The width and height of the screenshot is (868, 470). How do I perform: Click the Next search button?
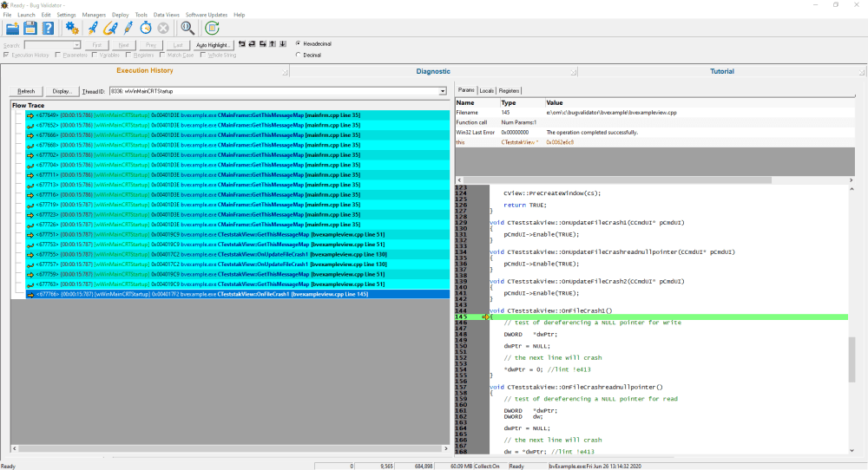(x=123, y=45)
